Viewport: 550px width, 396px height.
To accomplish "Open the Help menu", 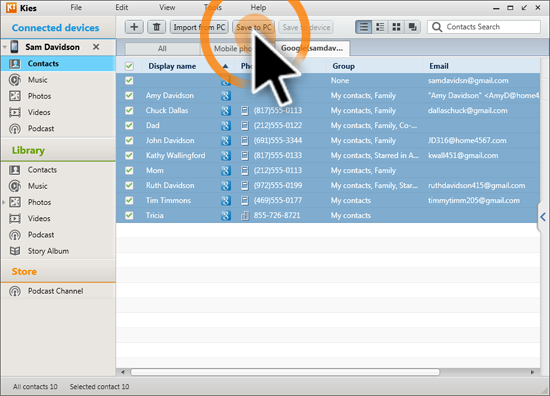I will (258, 7).
